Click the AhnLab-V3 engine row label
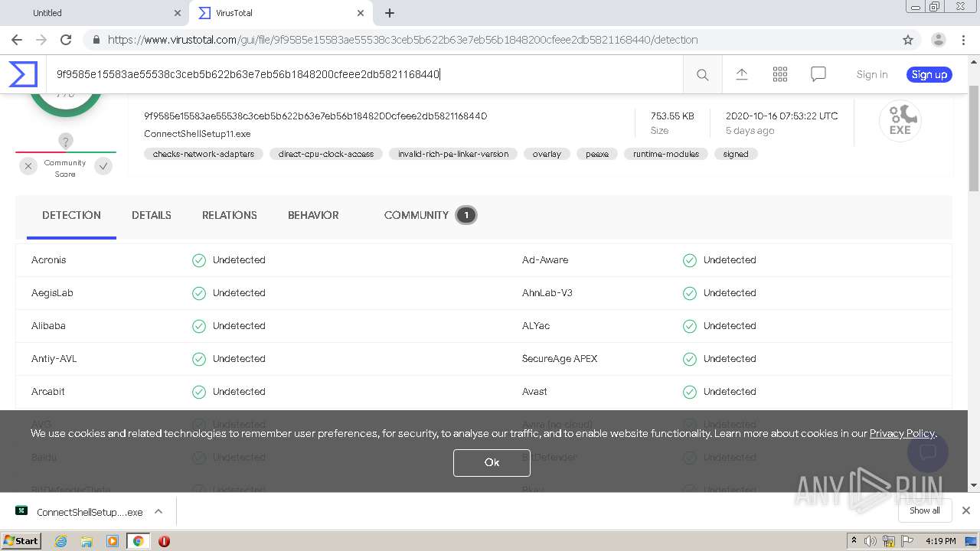The image size is (980, 551). pos(547,293)
